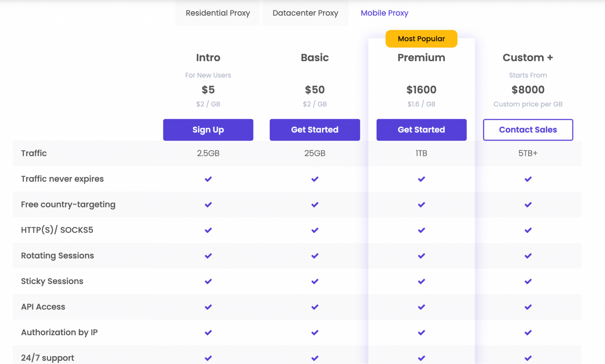Click Basic checkmark for API Access
Viewport: 605px width, 364px height.
[x=315, y=307]
